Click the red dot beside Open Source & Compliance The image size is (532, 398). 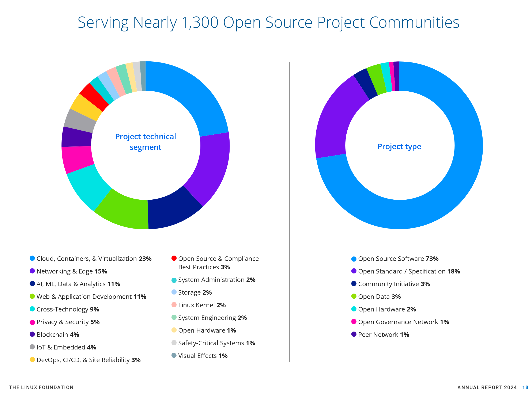(x=174, y=258)
